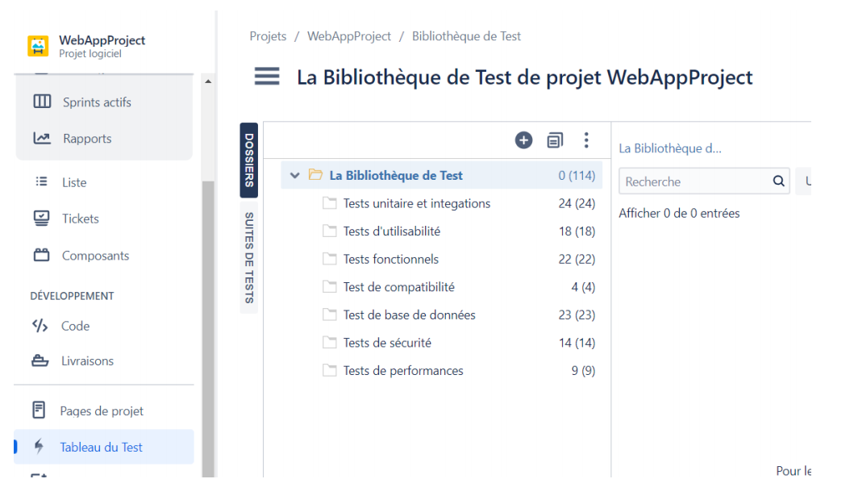Switch to the Suites de Tests tab
Viewport: 854px width, 504px height.
click(x=249, y=258)
